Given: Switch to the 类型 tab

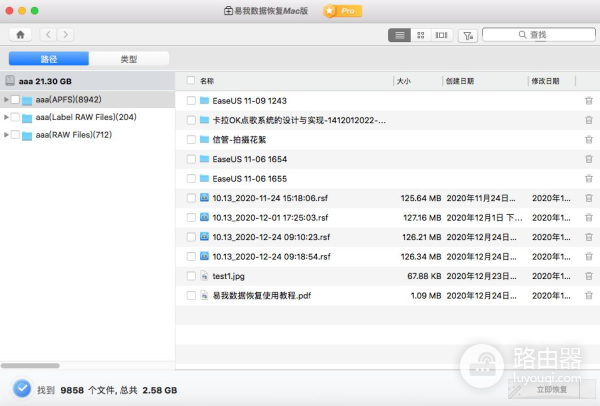Looking at the screenshot, I should pos(128,59).
